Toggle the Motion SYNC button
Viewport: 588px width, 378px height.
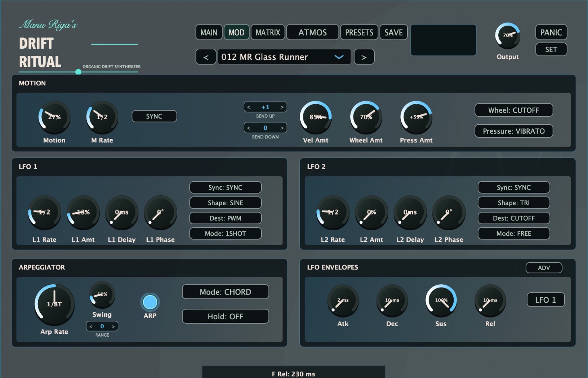[x=154, y=116]
